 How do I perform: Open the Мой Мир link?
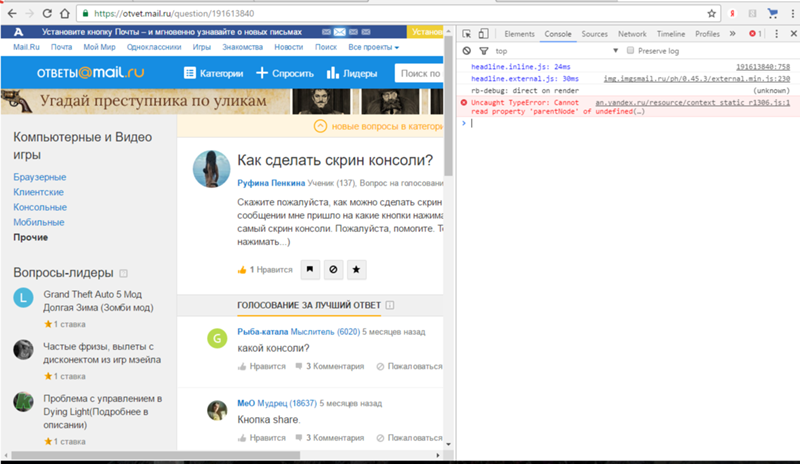[x=99, y=47]
